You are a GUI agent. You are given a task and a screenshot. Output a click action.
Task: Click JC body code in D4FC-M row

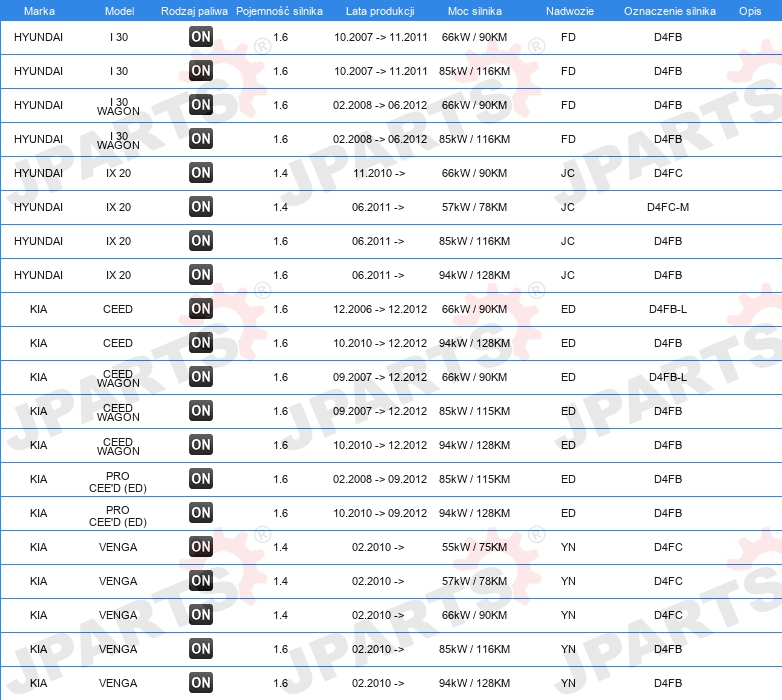click(x=568, y=207)
